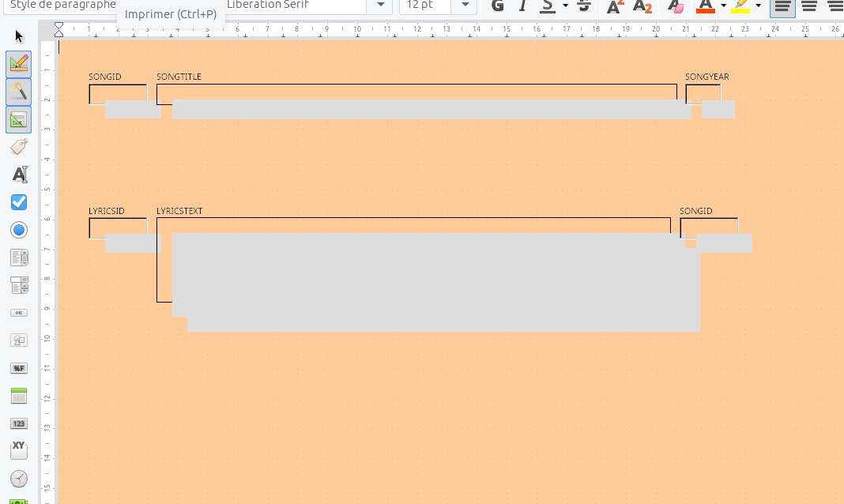844x504 pixels.
Task: Select the Date Field calendar tool
Action: tap(19, 397)
